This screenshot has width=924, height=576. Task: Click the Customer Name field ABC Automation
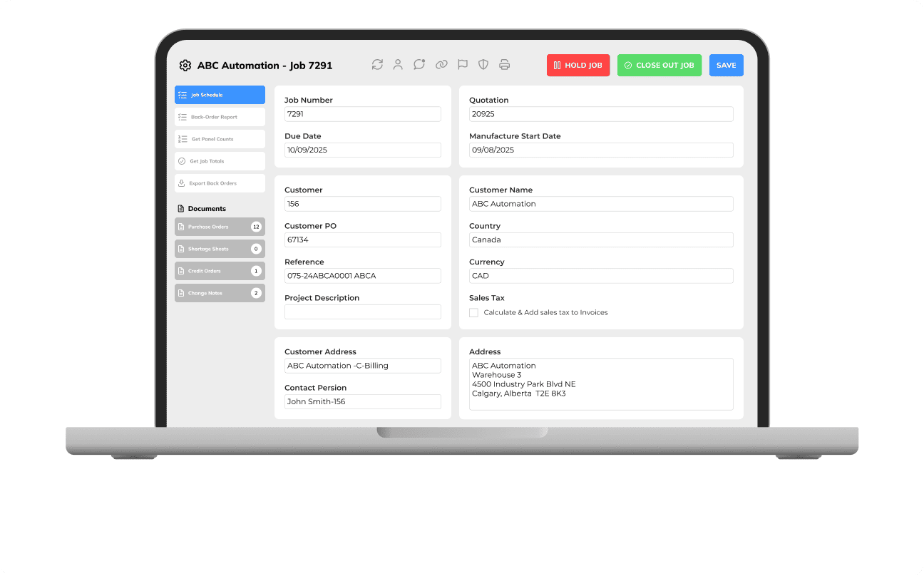[601, 204]
